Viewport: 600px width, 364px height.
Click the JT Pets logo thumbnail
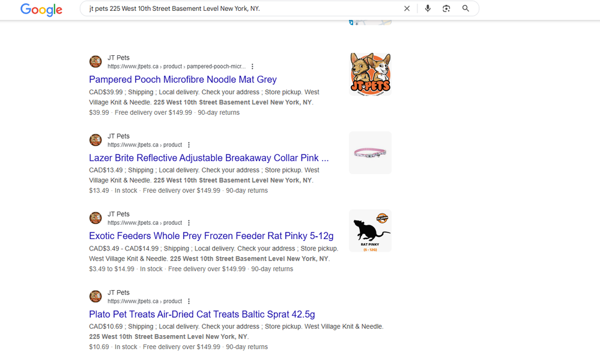tap(370, 74)
